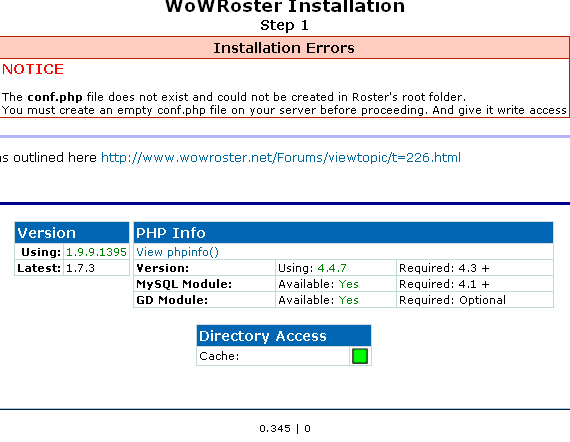Image resolution: width=570 pixels, height=442 pixels.
Task: Click the Cache: label
Action: [219, 356]
